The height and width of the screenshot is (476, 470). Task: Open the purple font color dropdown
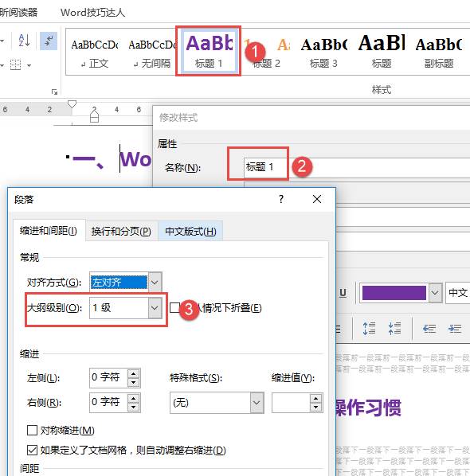pos(435,293)
